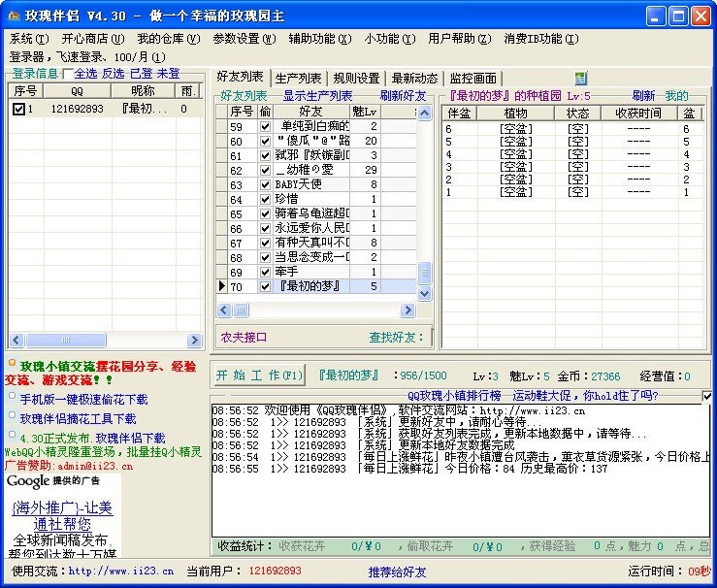Switch to the 规则设置 tab
Screen dimensions: 717x588
pyautogui.click(x=355, y=78)
